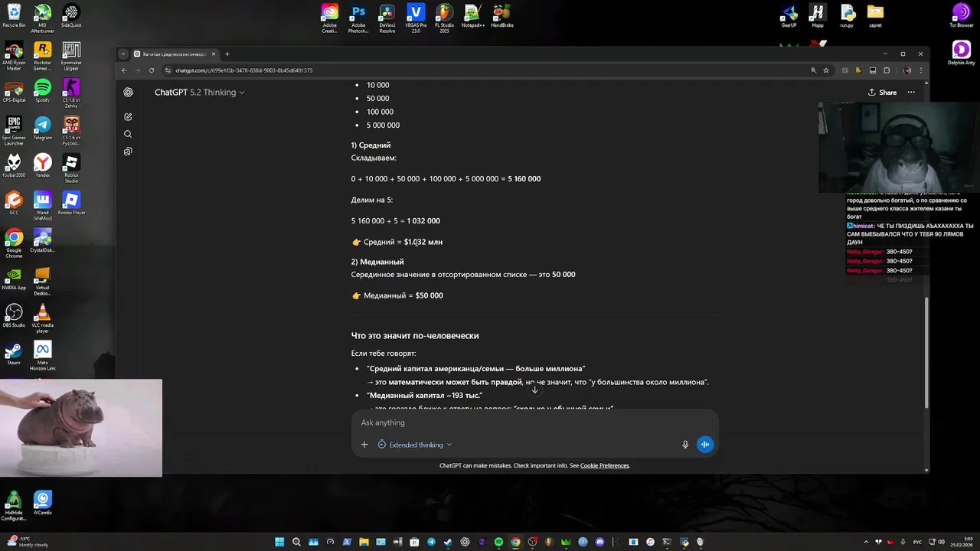Image resolution: width=980 pixels, height=551 pixels.
Task: Open Spotify desktop shortcut
Action: [x=42, y=90]
